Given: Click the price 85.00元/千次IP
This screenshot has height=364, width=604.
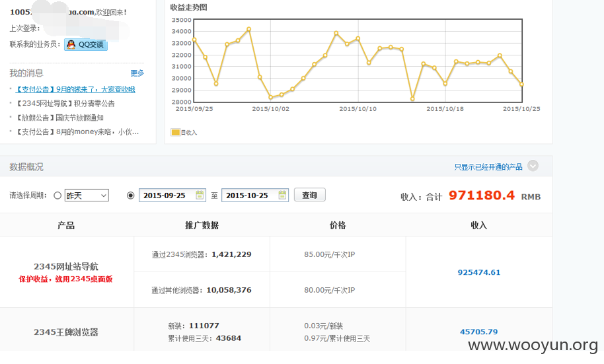Looking at the screenshot, I should [x=329, y=254].
